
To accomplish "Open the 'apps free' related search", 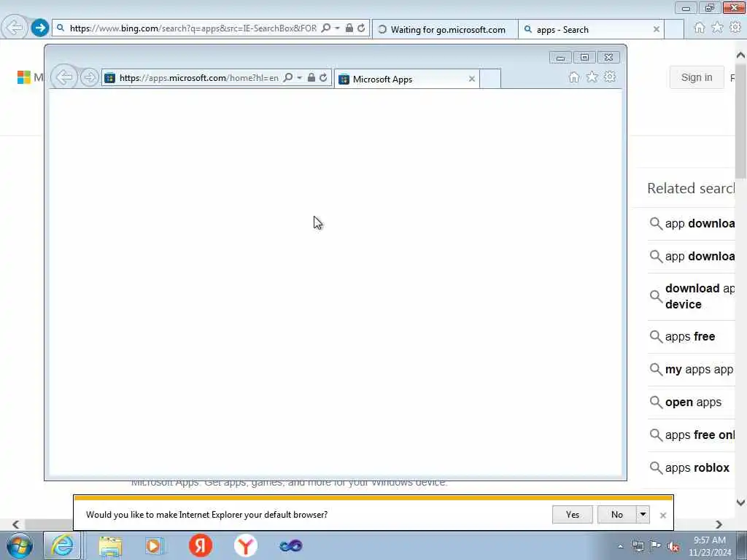I will 691,337.
